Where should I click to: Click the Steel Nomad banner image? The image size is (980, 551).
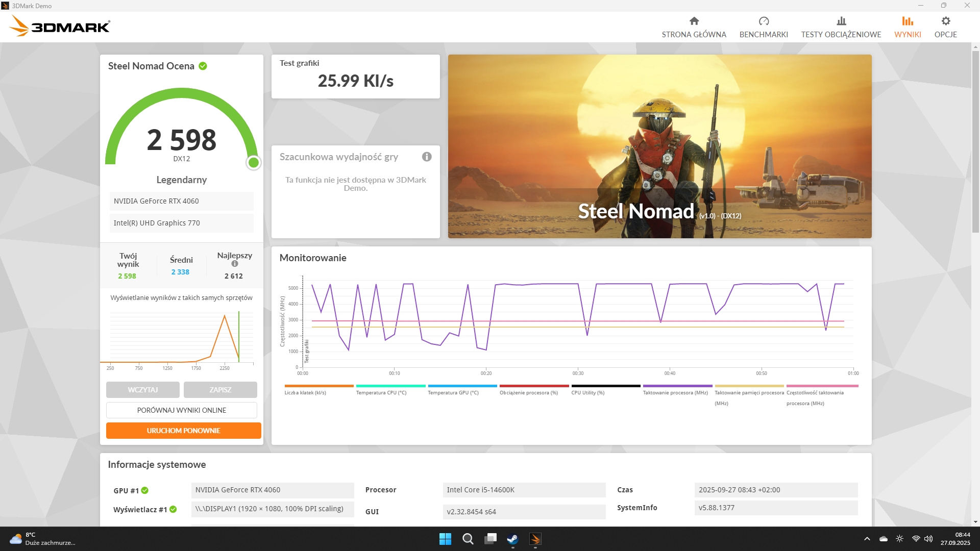click(x=659, y=146)
